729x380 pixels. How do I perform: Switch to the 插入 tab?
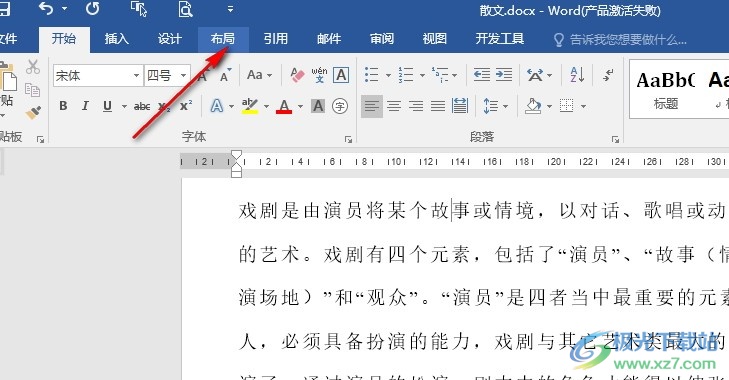[x=117, y=39]
